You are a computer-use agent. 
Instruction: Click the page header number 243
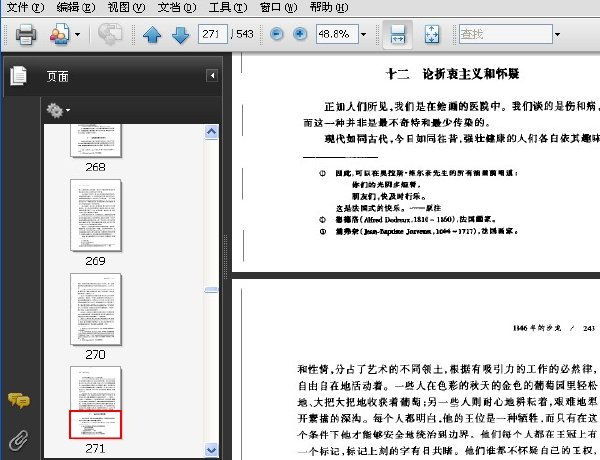589,328
